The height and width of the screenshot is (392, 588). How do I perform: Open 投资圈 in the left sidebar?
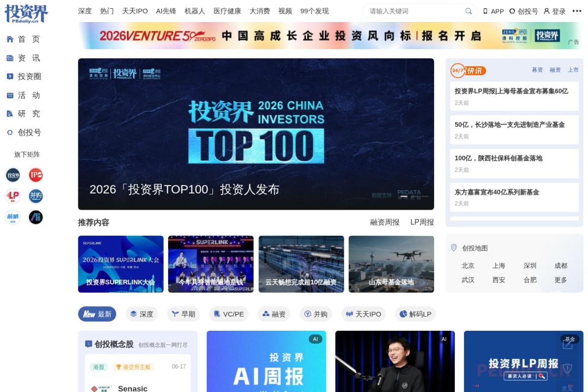click(x=24, y=76)
